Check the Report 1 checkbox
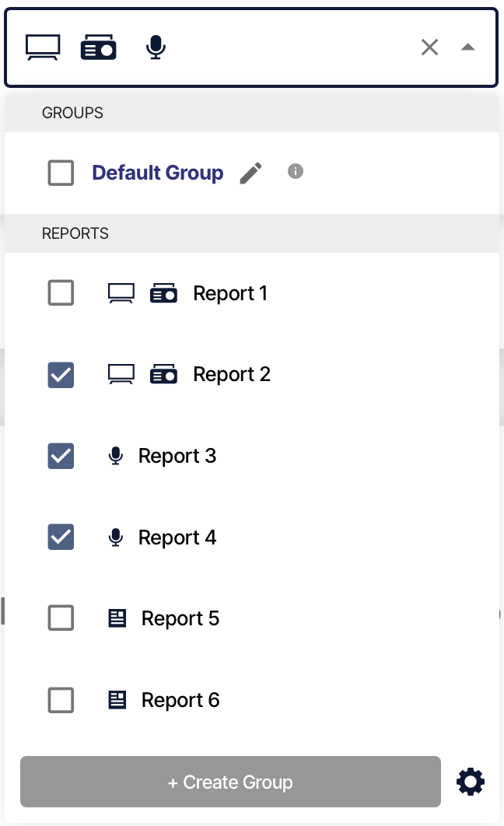This screenshot has height=826, width=504. 61,292
